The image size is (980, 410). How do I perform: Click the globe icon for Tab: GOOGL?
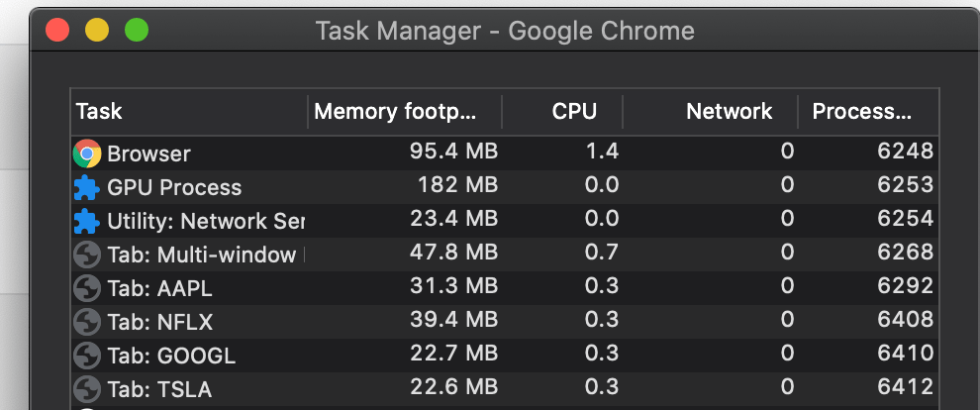[x=87, y=356]
